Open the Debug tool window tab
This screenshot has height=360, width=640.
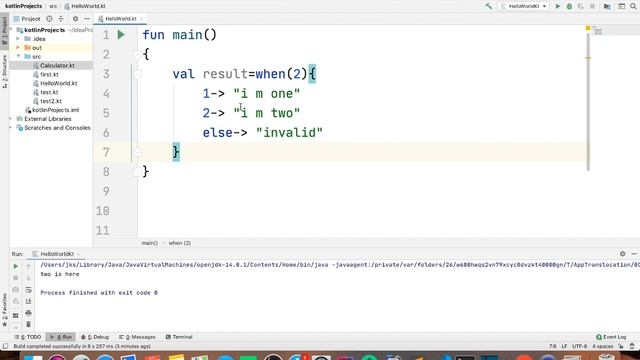point(95,337)
